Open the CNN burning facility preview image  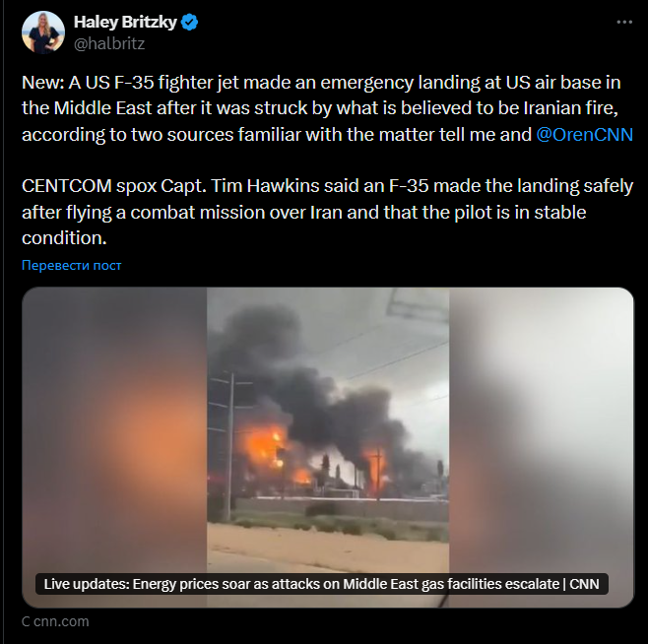(x=328, y=447)
